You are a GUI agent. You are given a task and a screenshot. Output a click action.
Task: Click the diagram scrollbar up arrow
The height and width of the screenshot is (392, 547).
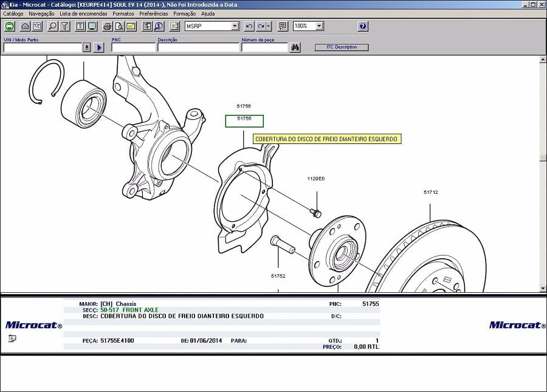point(543,60)
